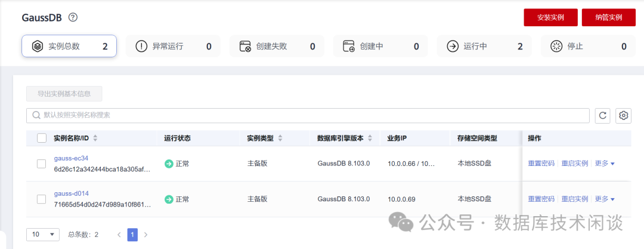Click 本地SSD盘 in gauss-d014 row
644x249 pixels.
pos(475,199)
